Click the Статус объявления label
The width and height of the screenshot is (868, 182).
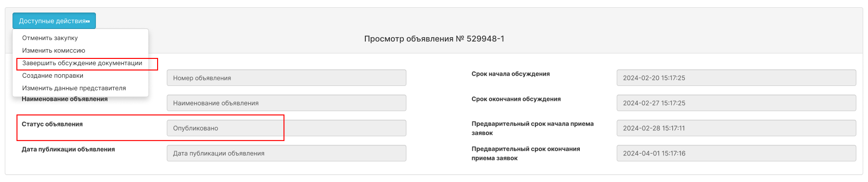(52, 124)
